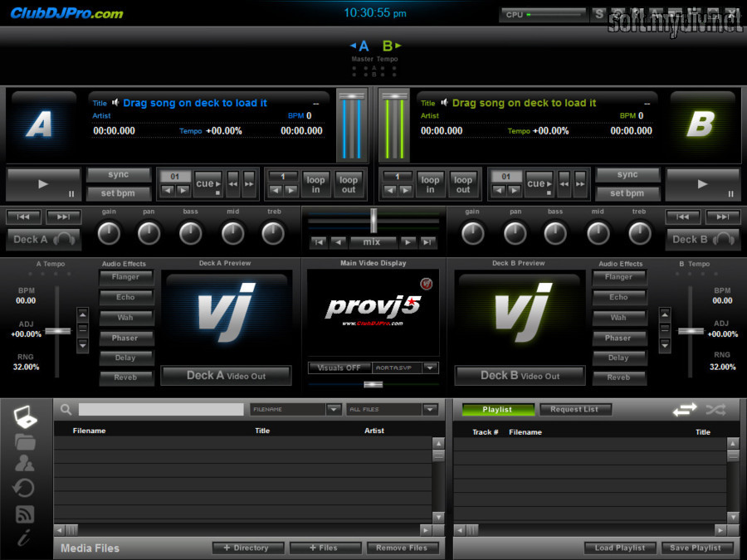This screenshot has width=747, height=560.
Task: Skip to previous track on Deck A
Action: (23, 217)
